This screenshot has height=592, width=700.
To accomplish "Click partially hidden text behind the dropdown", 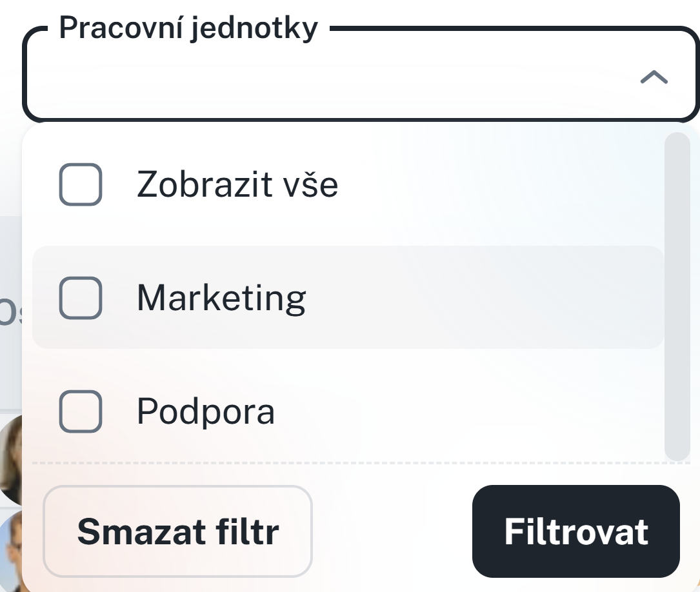I will [10, 311].
